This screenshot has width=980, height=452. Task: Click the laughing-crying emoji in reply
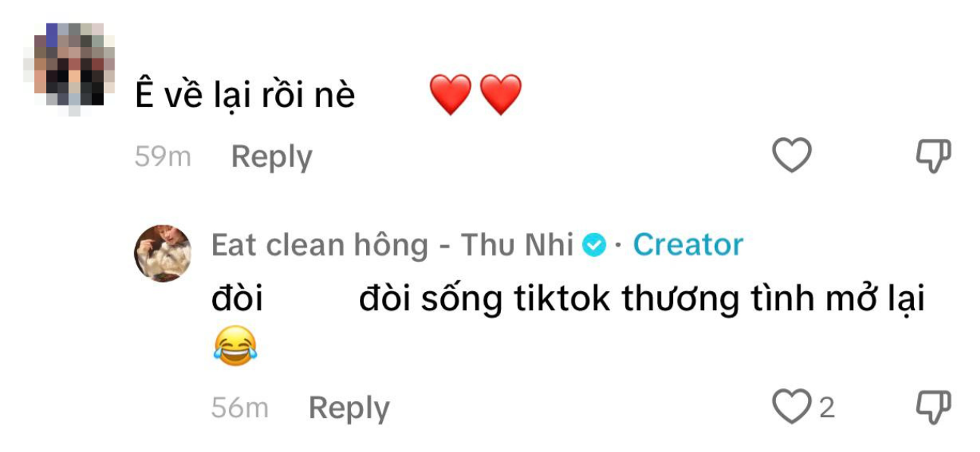pyautogui.click(x=235, y=347)
